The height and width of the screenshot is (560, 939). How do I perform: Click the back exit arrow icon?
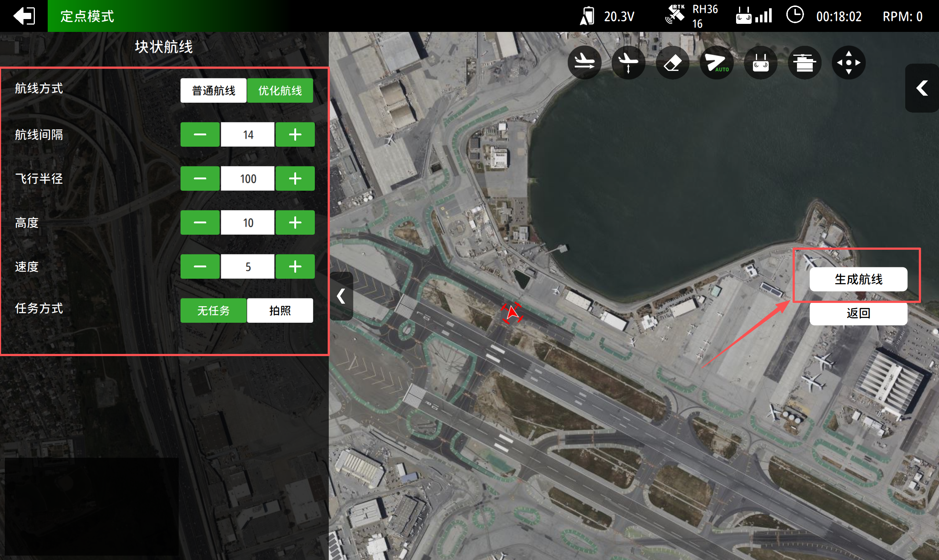(x=24, y=16)
